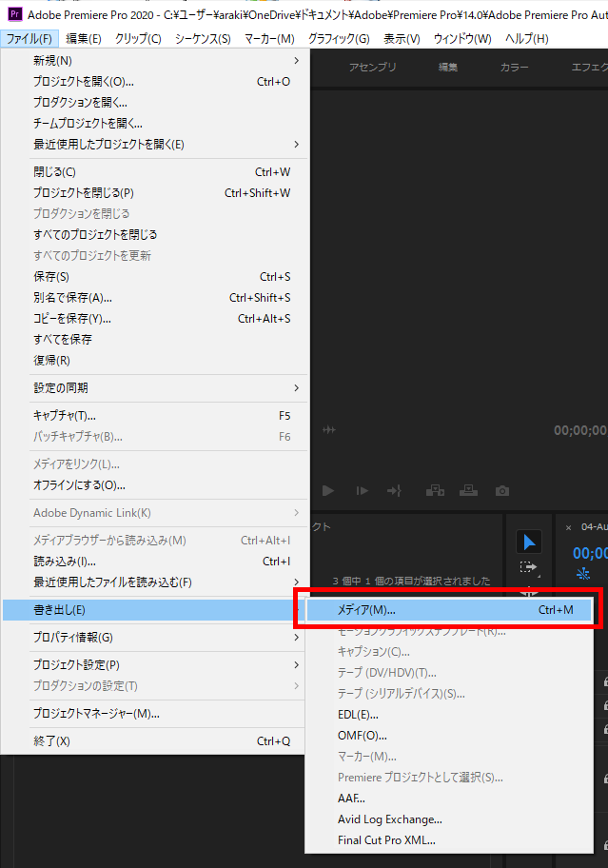Select Final Cut Pro XML... export option
Image resolution: width=608 pixels, height=868 pixels.
pyautogui.click(x=449, y=840)
